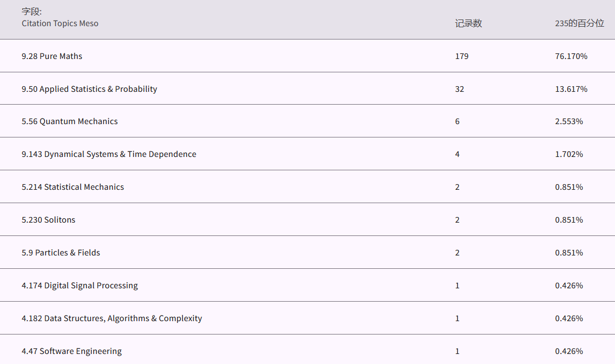615x364 pixels.
Task: Click the "4.47 Software Engineering" entry
Action: coord(71,351)
